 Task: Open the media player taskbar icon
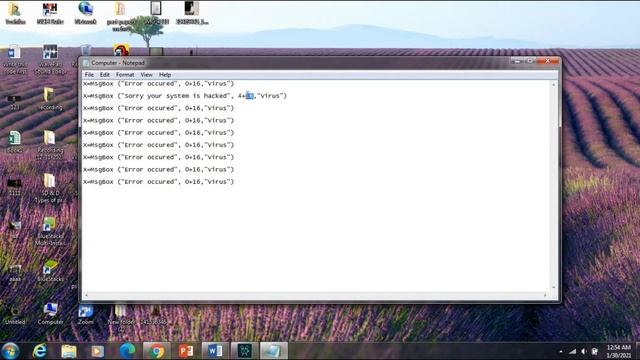[97, 351]
